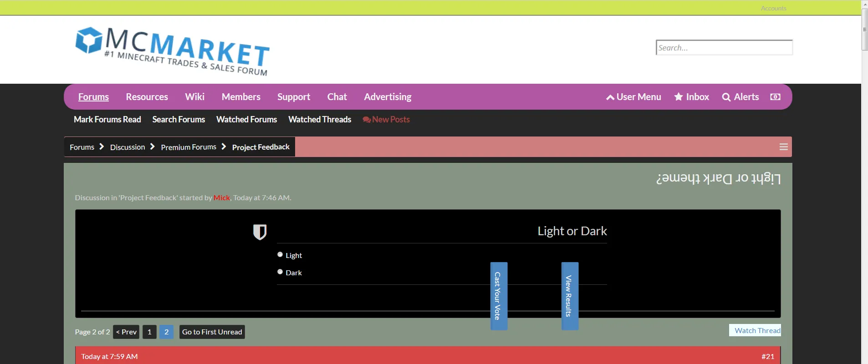
Task: Click the flipped 'Light or Dark theme?' title
Action: (x=719, y=178)
